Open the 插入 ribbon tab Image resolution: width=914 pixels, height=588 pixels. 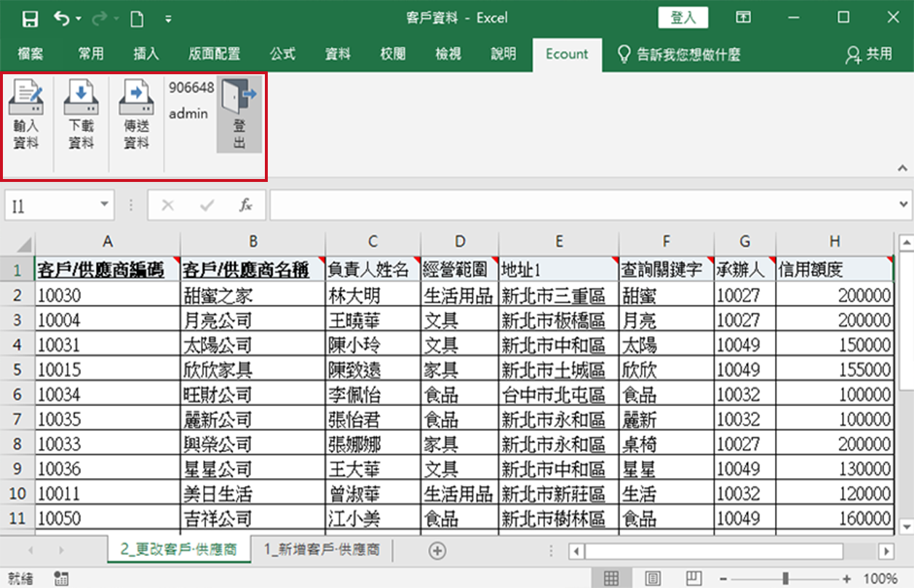point(146,54)
